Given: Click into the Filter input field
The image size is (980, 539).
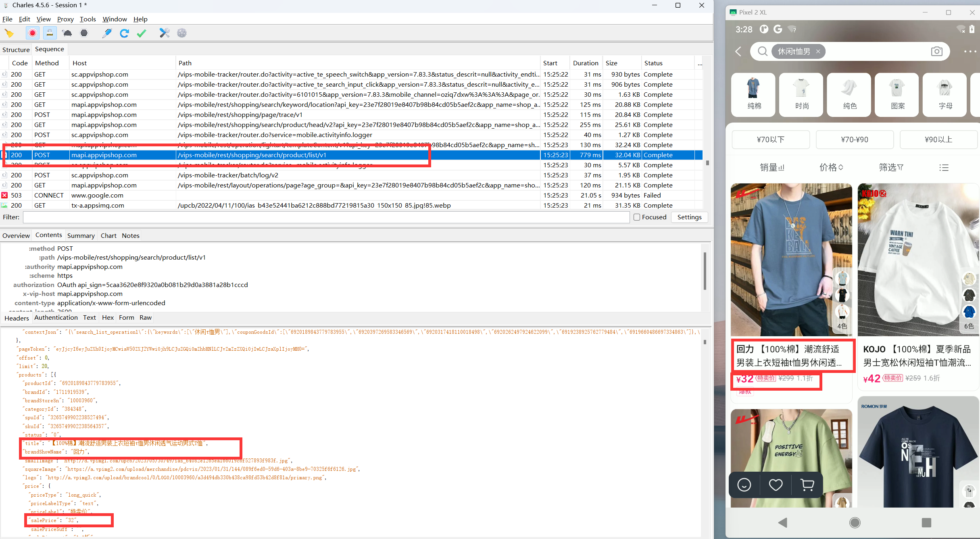Looking at the screenshot, I should click(x=326, y=217).
